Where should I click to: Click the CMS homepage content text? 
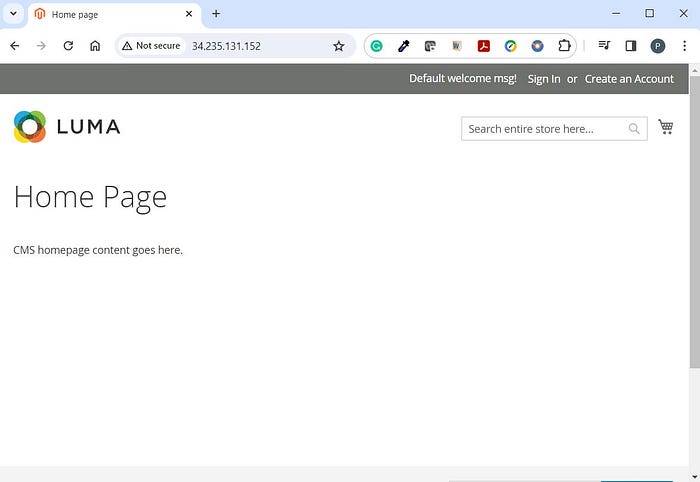click(x=98, y=250)
